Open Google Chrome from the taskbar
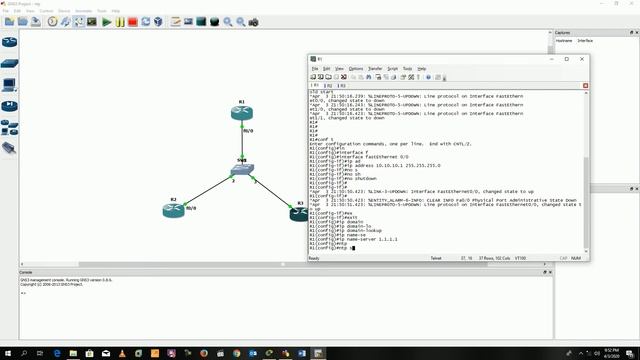The width and height of the screenshot is (640, 360). [x=237, y=353]
